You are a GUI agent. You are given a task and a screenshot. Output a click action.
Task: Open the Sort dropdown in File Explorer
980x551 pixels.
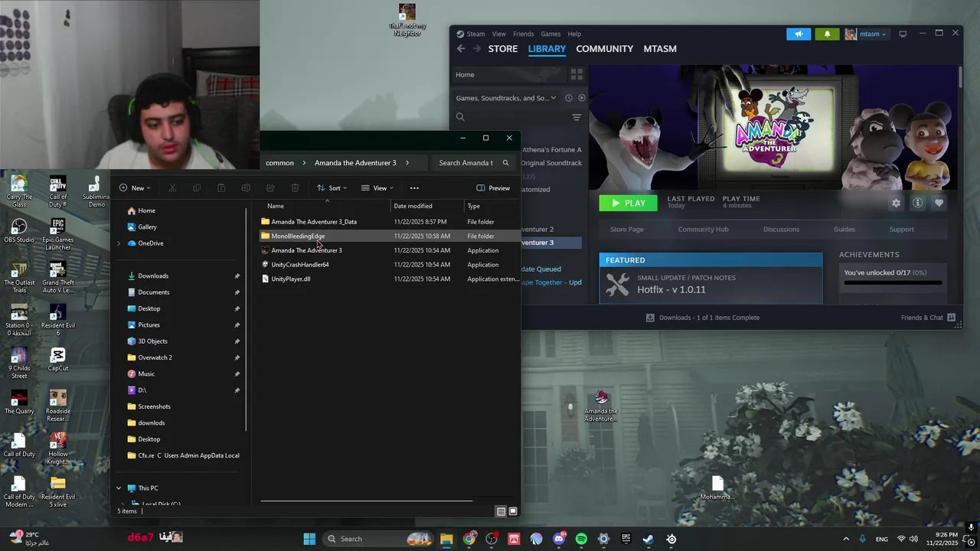point(332,187)
